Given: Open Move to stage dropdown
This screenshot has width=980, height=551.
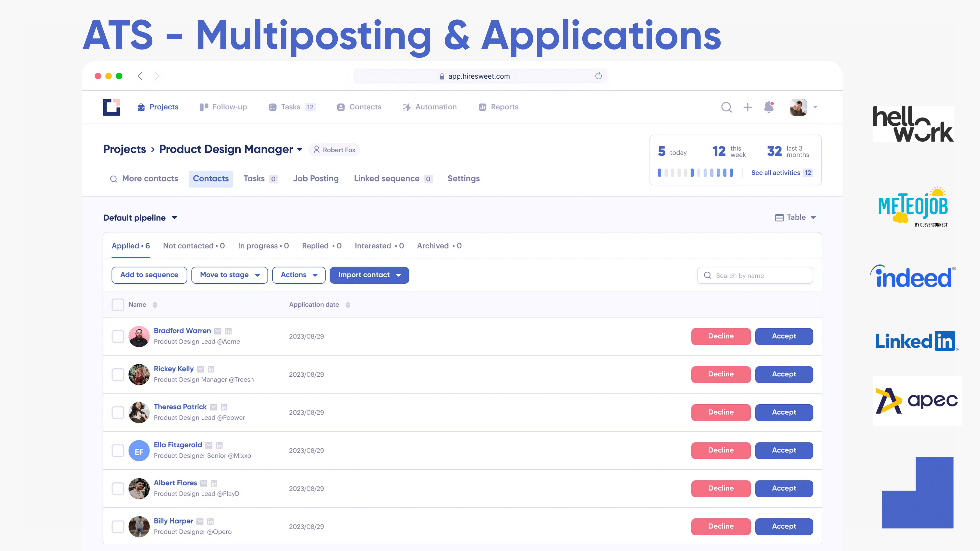Looking at the screenshot, I should (229, 275).
